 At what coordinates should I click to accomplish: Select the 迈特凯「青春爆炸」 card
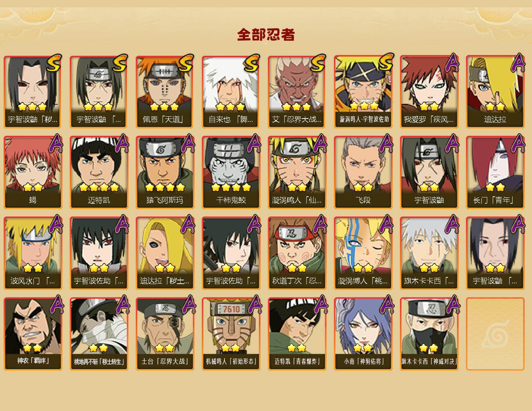(297, 334)
